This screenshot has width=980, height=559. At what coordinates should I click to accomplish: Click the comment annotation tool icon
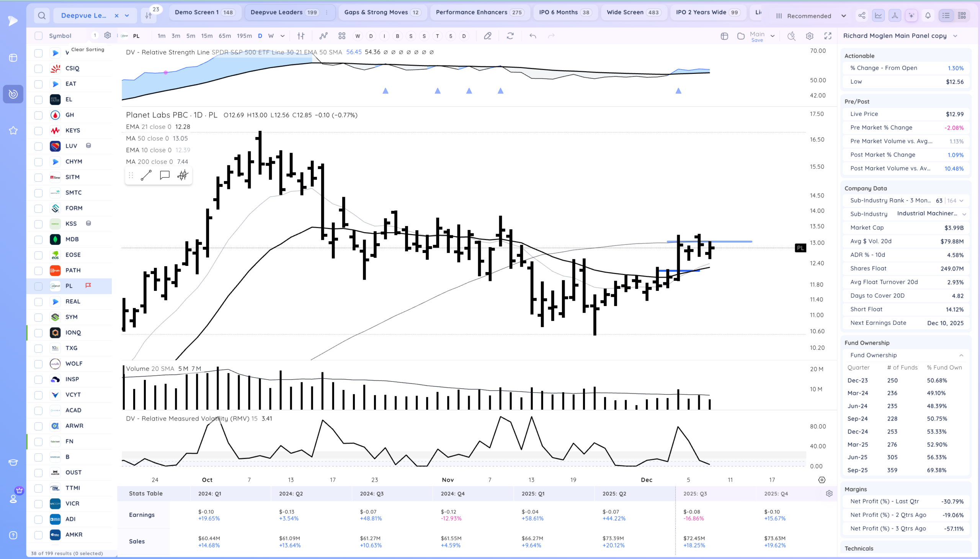[x=164, y=176]
